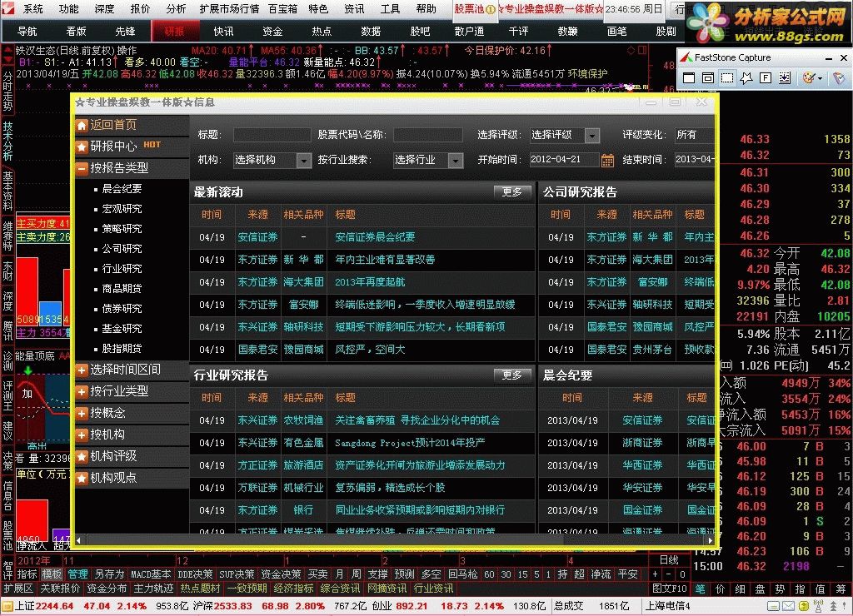
Task: Switch to the 快讯 navigation tab
Action: pyautogui.click(x=223, y=32)
